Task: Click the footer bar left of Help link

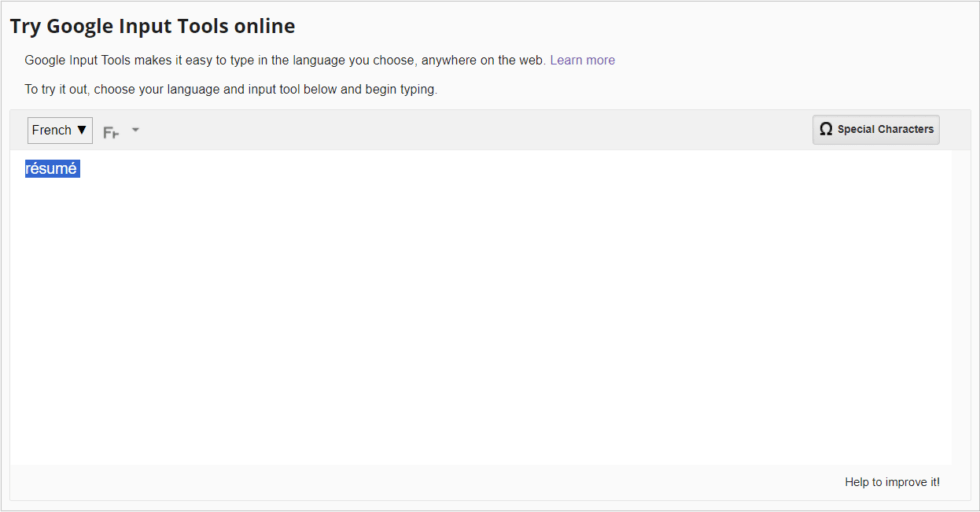Action: 400,482
